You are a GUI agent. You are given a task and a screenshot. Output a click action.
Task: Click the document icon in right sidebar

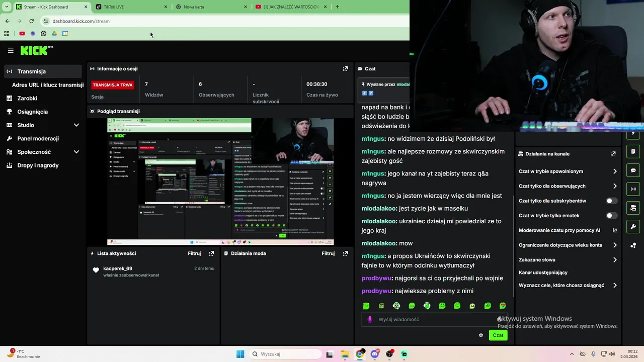point(633,151)
